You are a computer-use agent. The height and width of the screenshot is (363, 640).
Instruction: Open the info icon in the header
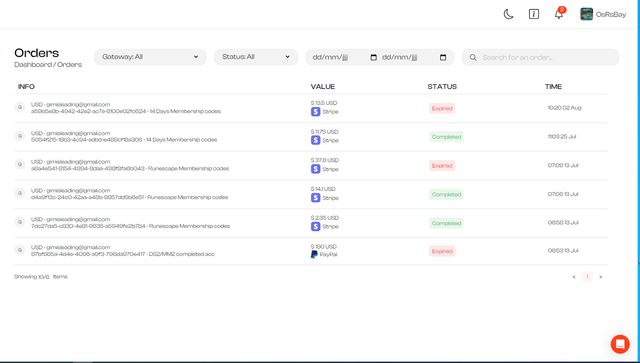[x=534, y=14]
